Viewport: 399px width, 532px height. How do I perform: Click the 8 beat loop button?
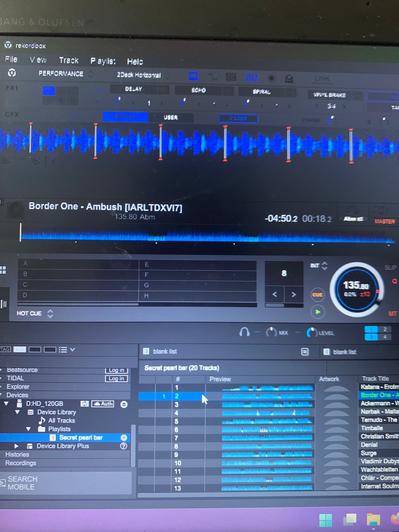pos(284,273)
